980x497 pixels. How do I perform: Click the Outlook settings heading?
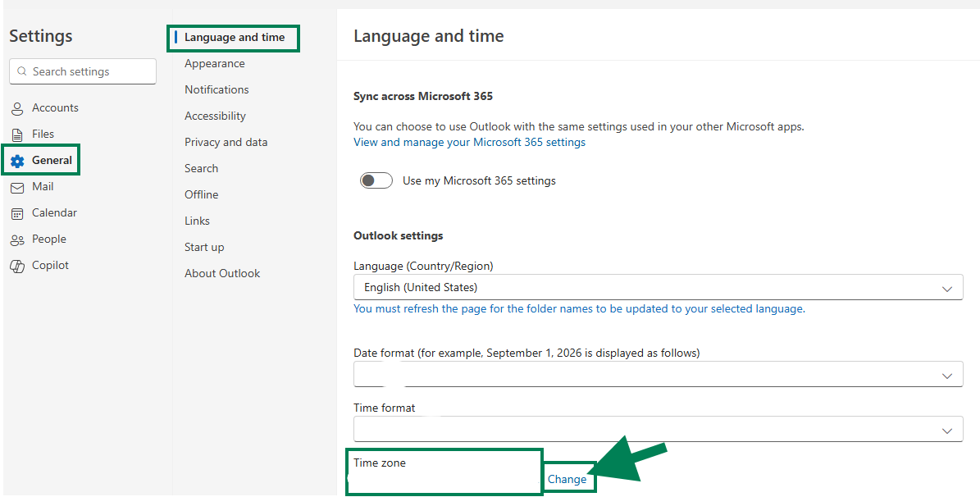pos(398,235)
